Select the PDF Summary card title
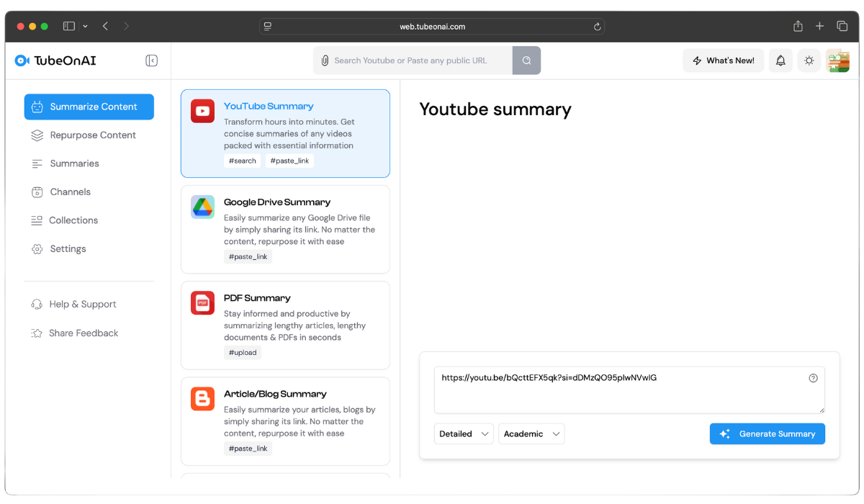Screen dimensions: 864x504 click(257, 298)
